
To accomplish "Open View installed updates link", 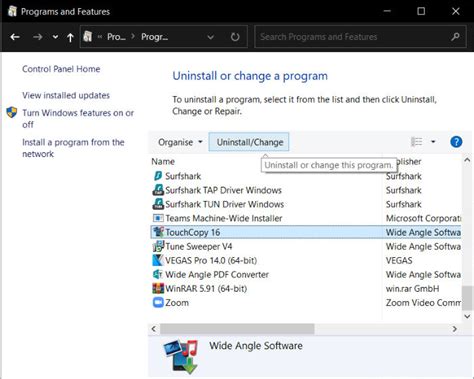I will 66,95.
